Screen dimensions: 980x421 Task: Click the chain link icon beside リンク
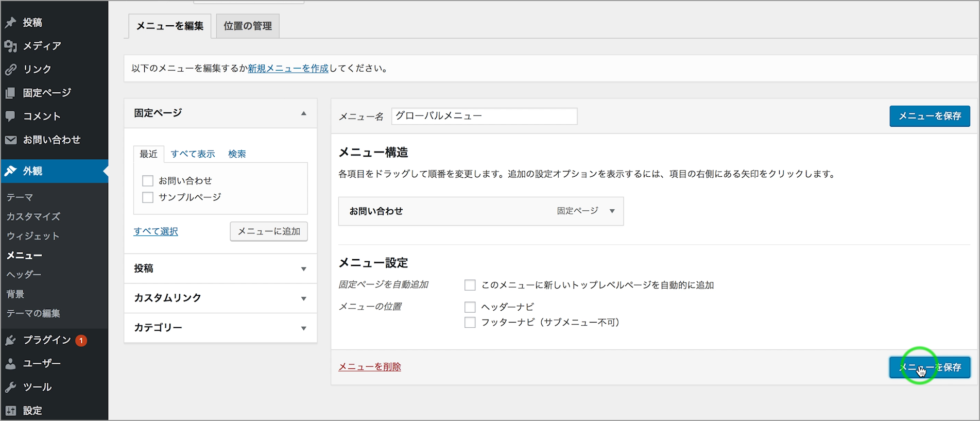11,70
